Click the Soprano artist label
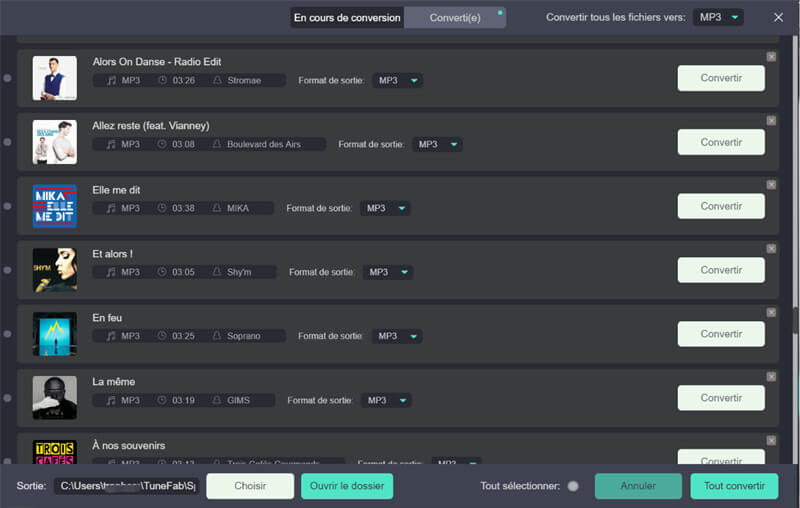 [243, 336]
